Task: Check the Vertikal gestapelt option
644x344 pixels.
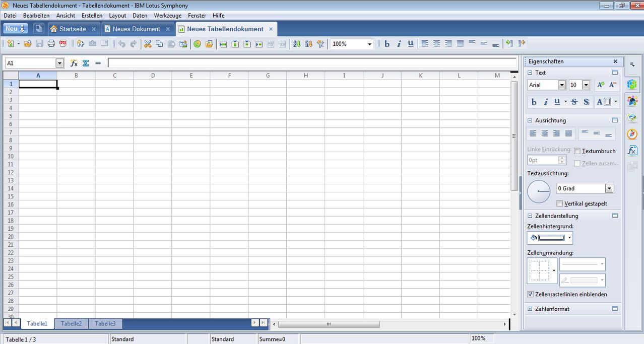Action: tap(560, 203)
